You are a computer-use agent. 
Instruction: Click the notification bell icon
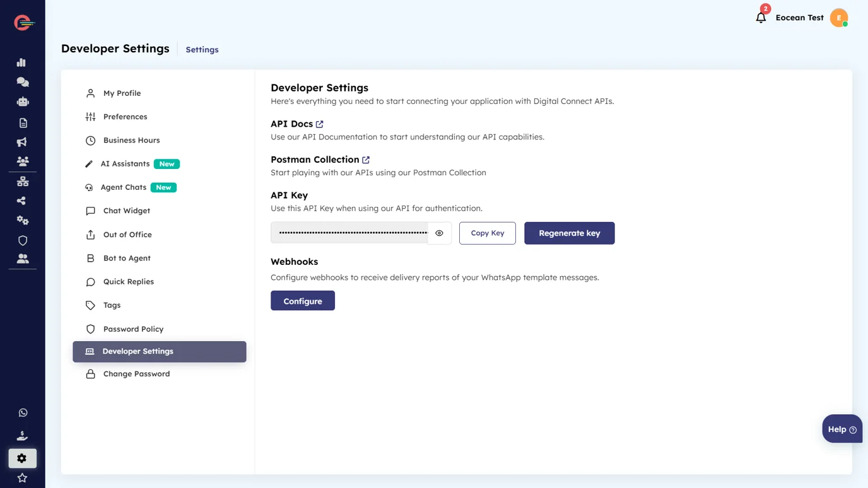[x=761, y=18]
